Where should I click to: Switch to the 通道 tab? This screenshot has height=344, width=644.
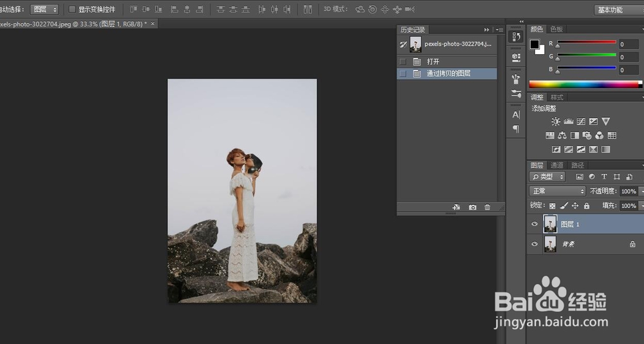[557, 166]
